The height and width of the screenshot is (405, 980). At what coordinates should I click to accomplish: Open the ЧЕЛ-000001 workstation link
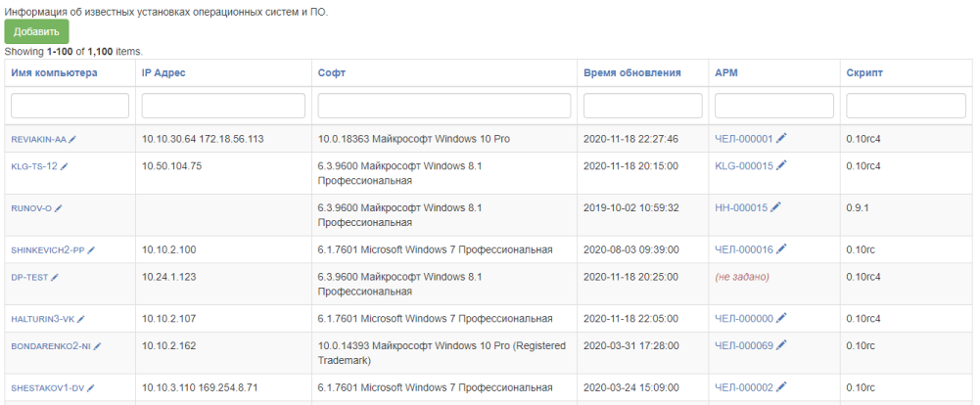(744, 139)
